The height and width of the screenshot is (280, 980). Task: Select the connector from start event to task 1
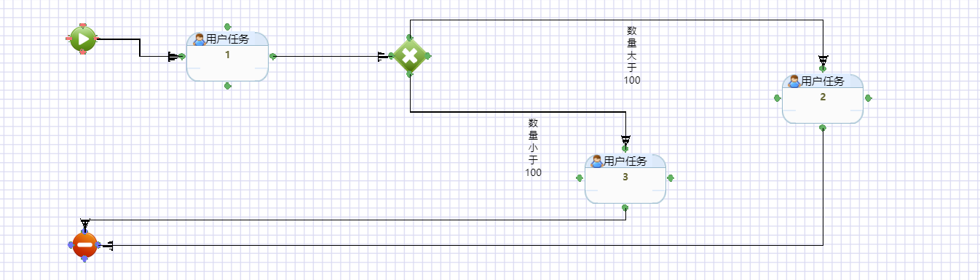(x=139, y=47)
